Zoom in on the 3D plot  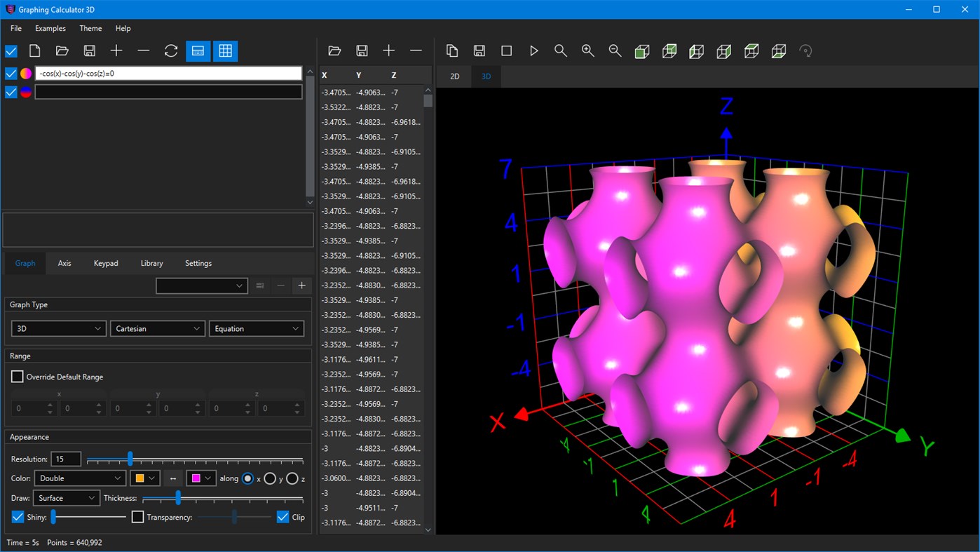pos(588,50)
